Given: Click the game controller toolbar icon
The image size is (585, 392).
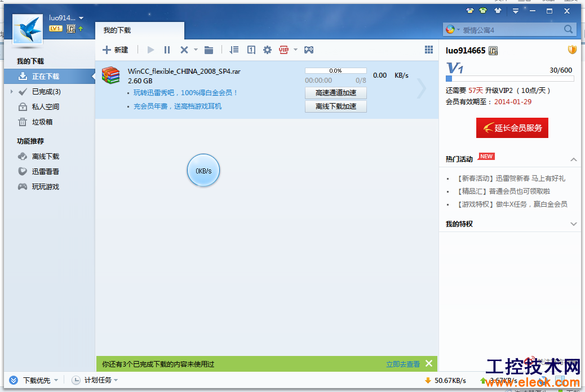Looking at the screenshot, I should [x=308, y=50].
